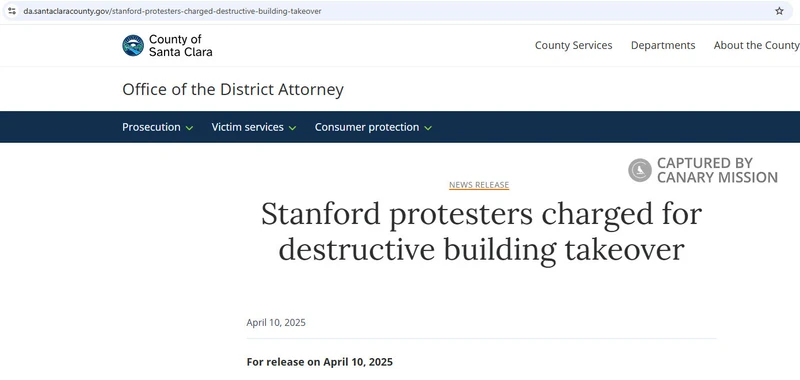Click the April 10, 2025 date text

[x=276, y=322]
